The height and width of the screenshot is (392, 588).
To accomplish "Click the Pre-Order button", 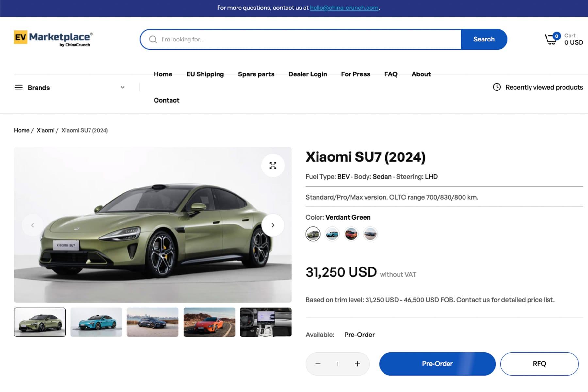I will [437, 364].
